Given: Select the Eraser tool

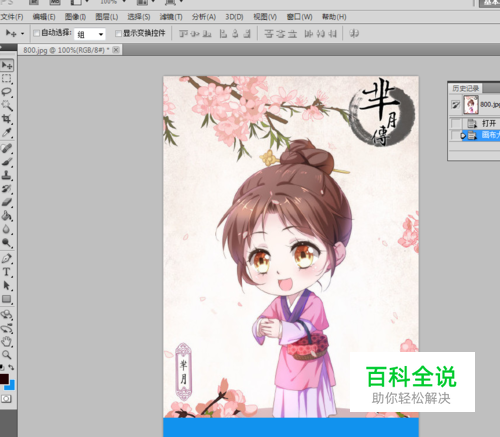Looking at the screenshot, I should tap(7, 202).
